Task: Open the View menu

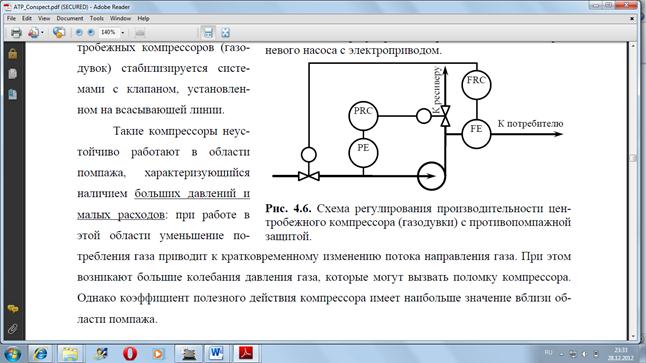Action: coord(44,19)
